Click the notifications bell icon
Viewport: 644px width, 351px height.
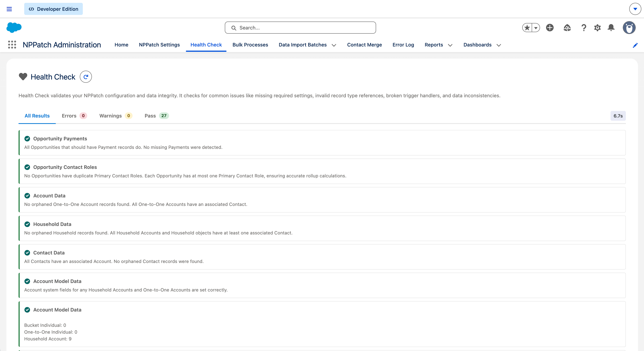pos(611,28)
